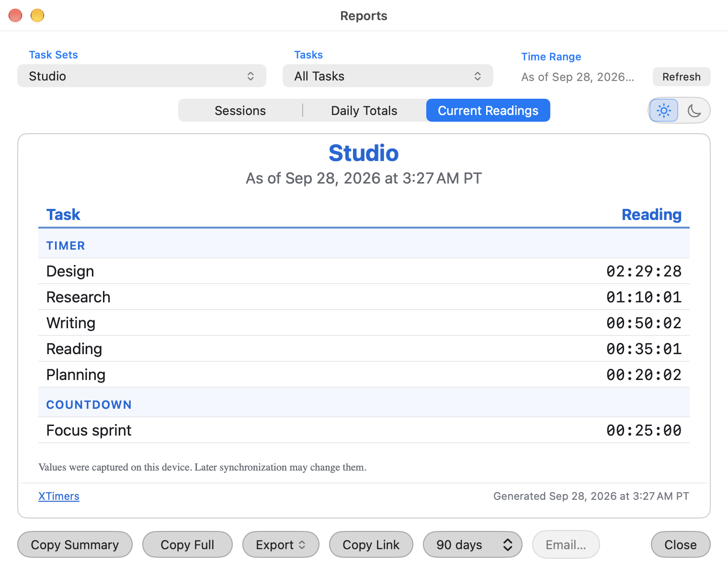The image size is (728, 576).
Task: Switch to dark appearance moon icon
Action: [694, 111]
